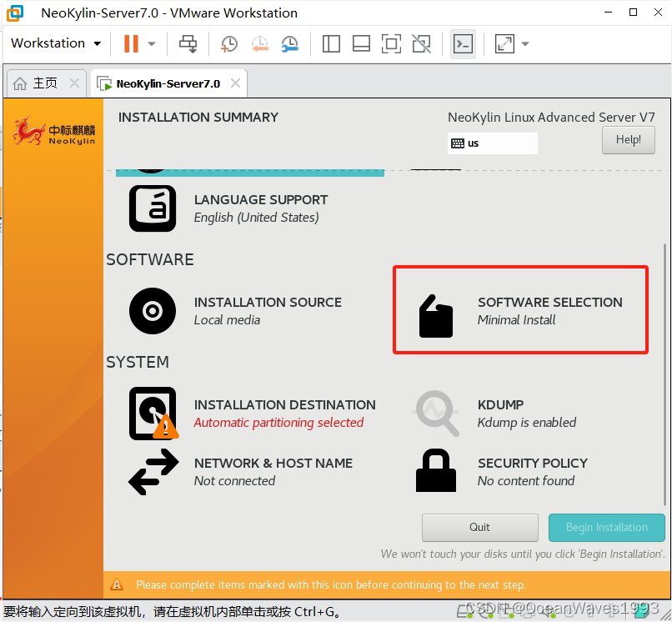Screen dimensions: 672x622
Task: Click the 'No content found' status text
Action: (x=526, y=481)
